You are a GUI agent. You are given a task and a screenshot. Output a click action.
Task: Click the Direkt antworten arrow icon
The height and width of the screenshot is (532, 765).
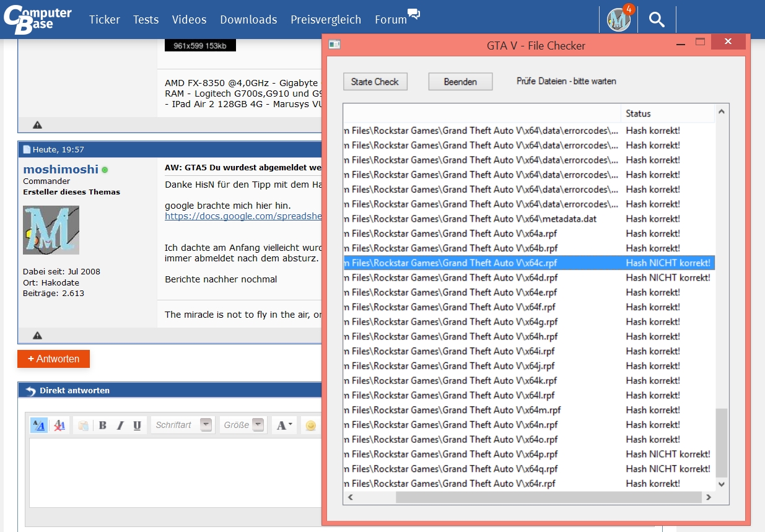click(30, 391)
